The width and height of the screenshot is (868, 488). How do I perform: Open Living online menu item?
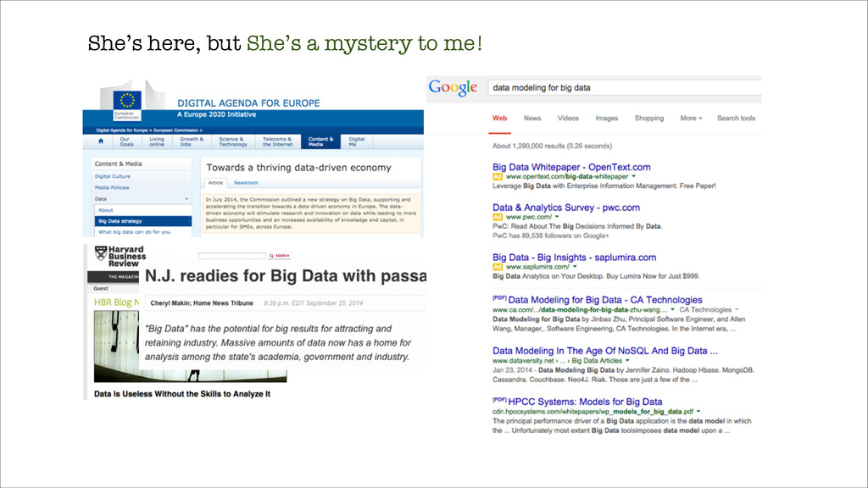tap(157, 141)
